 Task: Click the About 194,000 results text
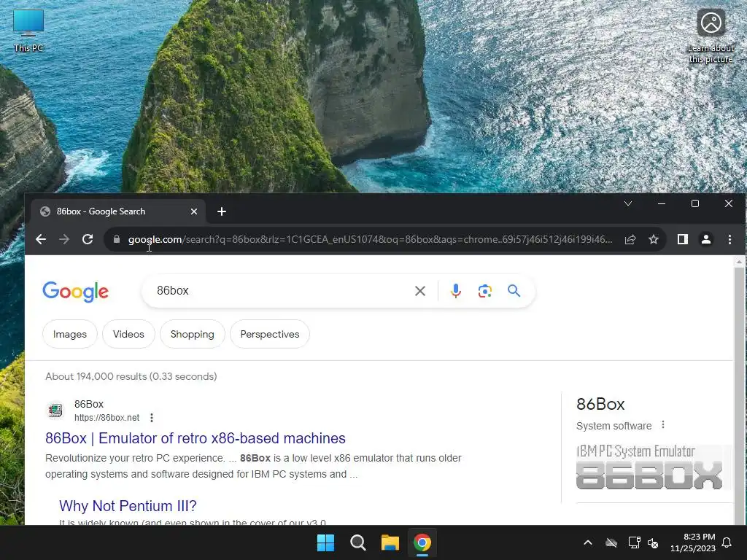point(131,377)
